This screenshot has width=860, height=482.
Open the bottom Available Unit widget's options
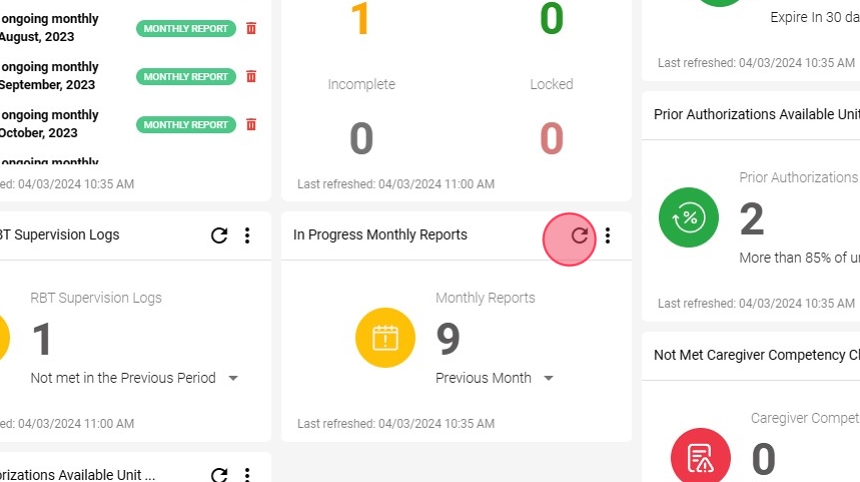point(247,475)
